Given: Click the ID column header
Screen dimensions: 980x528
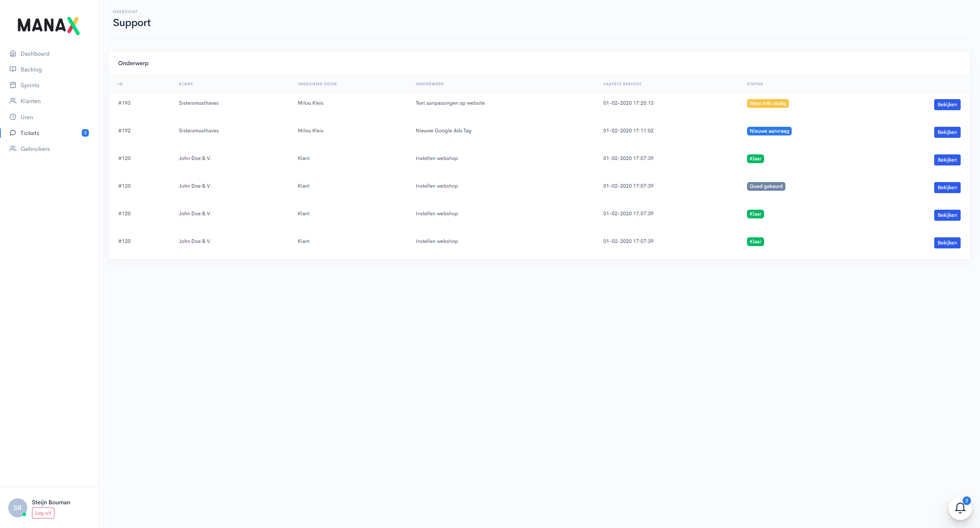Looking at the screenshot, I should coord(120,84).
